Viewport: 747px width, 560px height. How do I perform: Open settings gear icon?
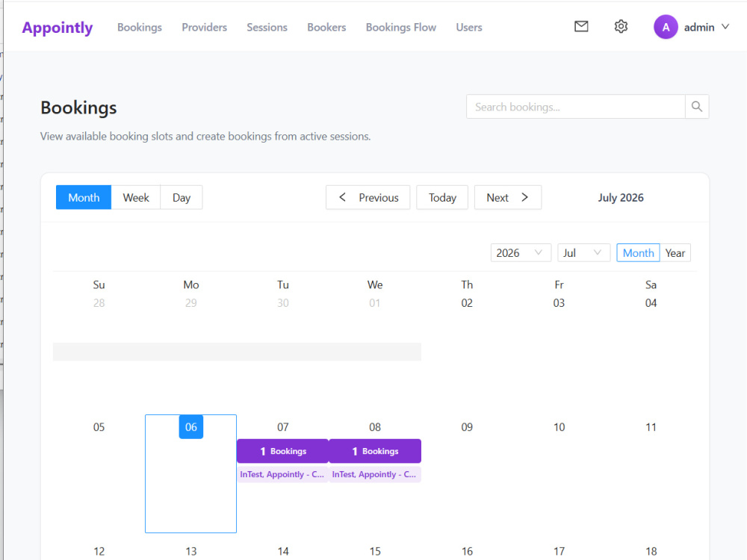(621, 27)
